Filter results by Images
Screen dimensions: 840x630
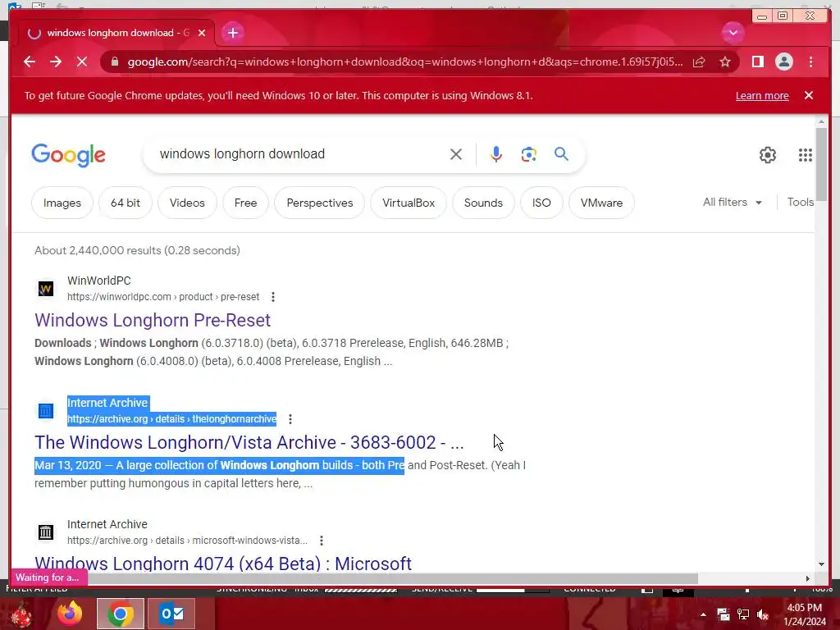(x=62, y=203)
